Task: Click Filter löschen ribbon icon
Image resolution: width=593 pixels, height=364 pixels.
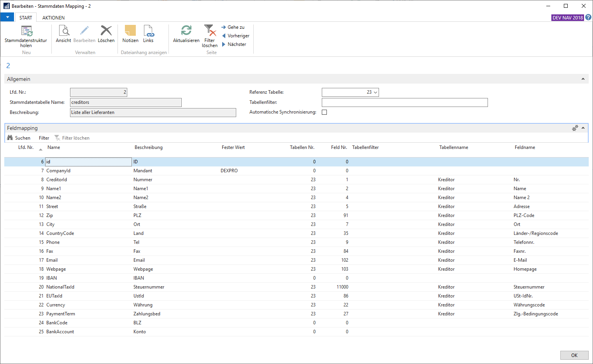Action: tap(210, 31)
